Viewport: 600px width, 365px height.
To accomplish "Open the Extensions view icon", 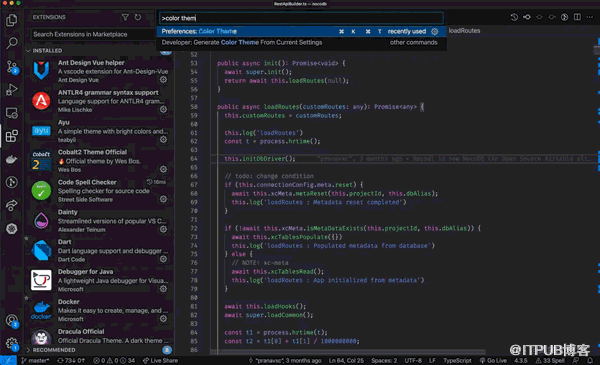I will click(x=11, y=136).
